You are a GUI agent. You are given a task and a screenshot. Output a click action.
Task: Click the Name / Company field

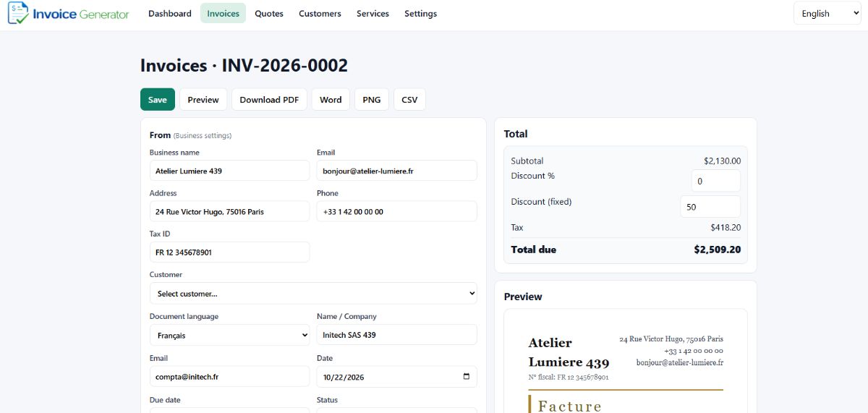(396, 335)
